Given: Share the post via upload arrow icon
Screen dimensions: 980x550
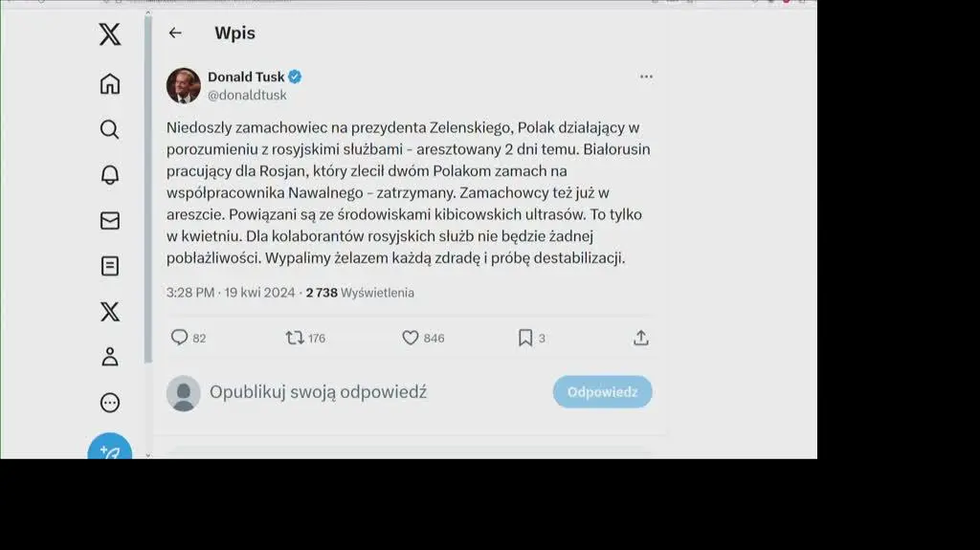Looking at the screenshot, I should tap(640, 338).
